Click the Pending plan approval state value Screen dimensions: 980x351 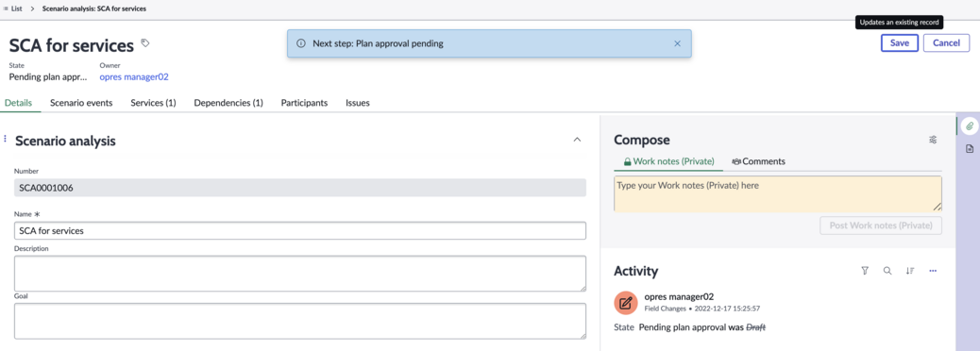coord(48,76)
